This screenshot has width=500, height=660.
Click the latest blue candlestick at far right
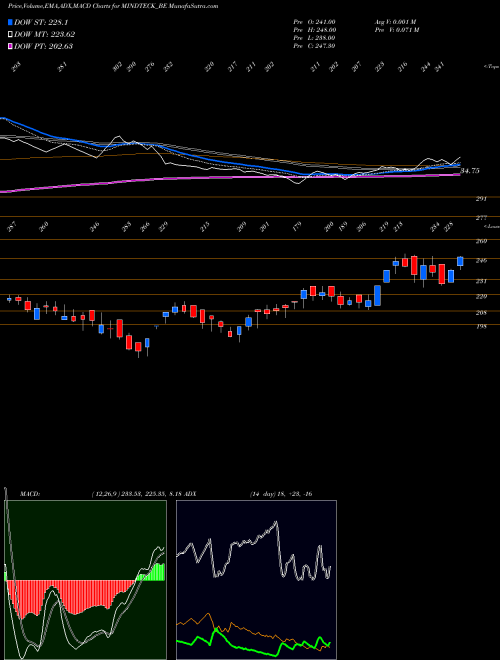[460, 261]
